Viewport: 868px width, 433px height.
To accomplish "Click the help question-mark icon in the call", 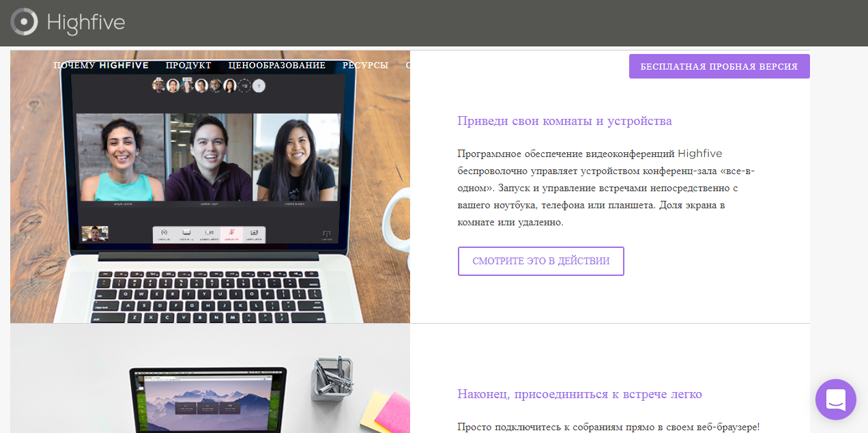I will tap(326, 234).
